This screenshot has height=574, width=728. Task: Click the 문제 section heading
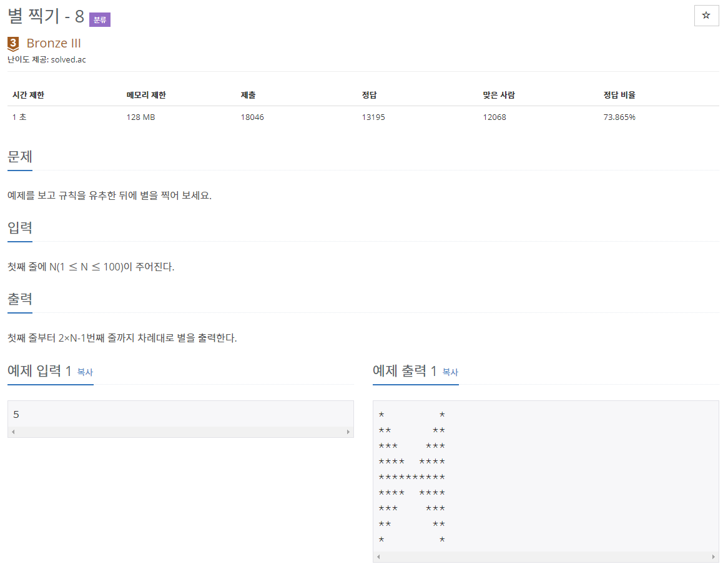point(20,157)
